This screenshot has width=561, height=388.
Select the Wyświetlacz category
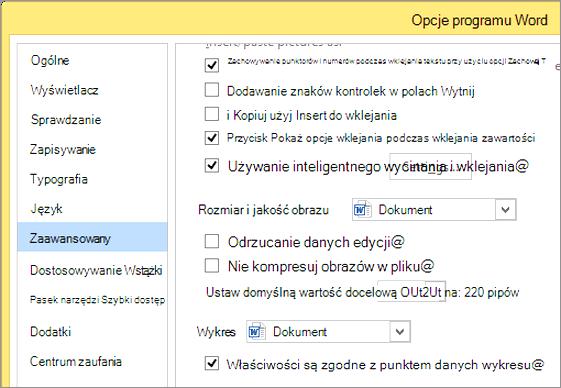coord(64,90)
